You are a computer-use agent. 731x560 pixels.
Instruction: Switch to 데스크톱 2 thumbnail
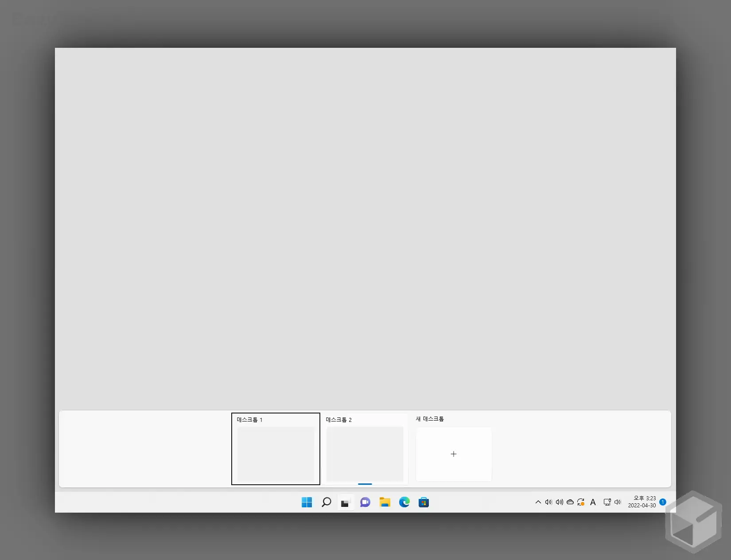(365, 454)
